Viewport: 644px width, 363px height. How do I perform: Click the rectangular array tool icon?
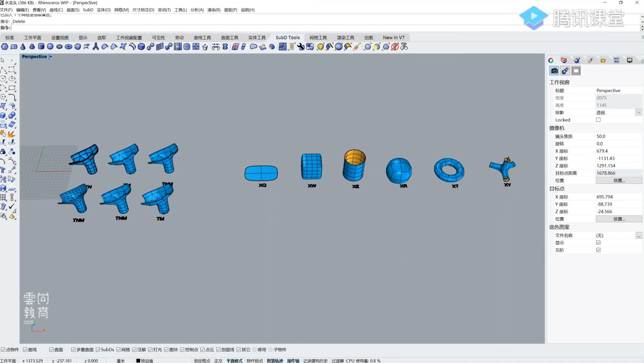3,197
